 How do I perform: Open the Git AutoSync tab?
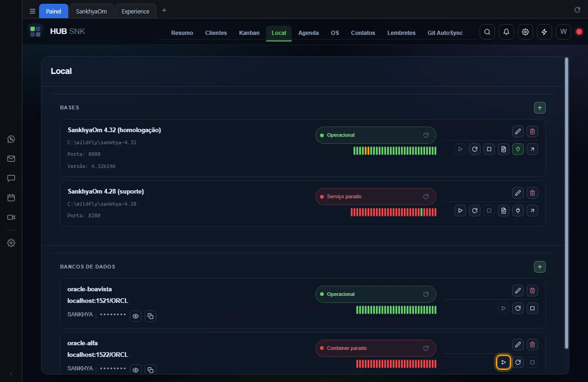(x=445, y=33)
